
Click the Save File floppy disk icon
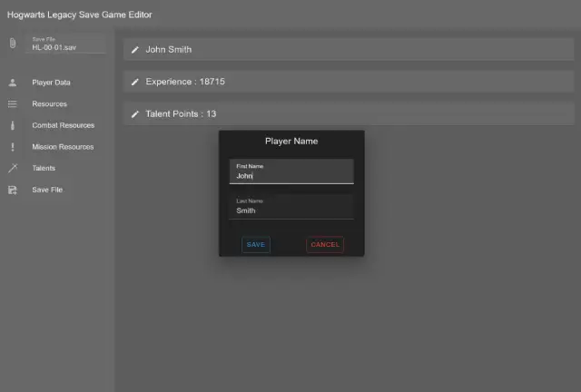point(13,190)
